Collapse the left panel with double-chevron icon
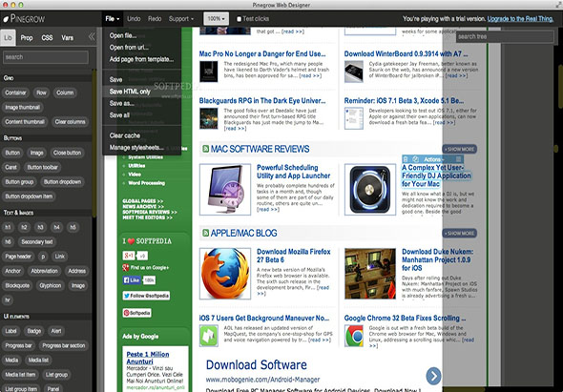The image size is (563, 392). [x=92, y=36]
